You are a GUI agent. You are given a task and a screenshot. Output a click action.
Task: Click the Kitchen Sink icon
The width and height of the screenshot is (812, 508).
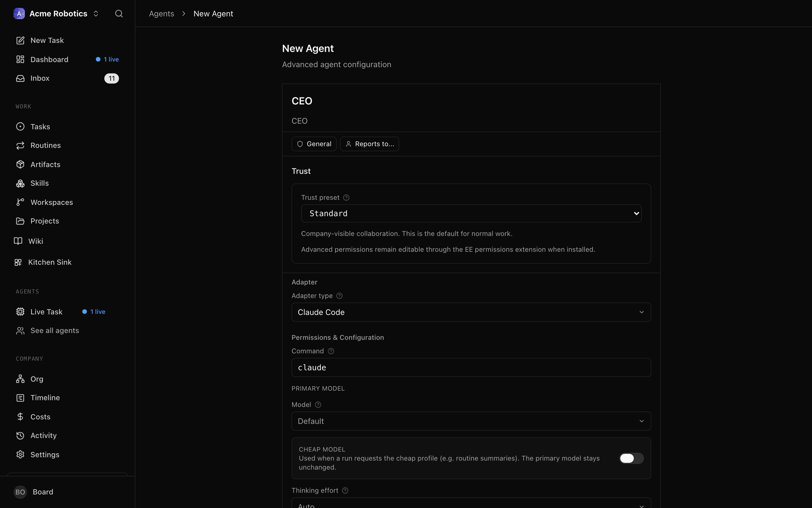point(18,262)
